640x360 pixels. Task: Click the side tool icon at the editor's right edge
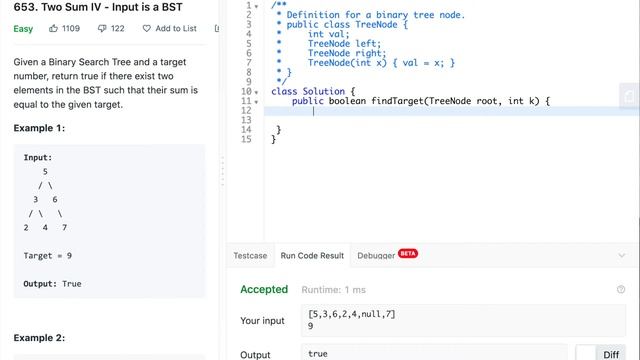629,96
